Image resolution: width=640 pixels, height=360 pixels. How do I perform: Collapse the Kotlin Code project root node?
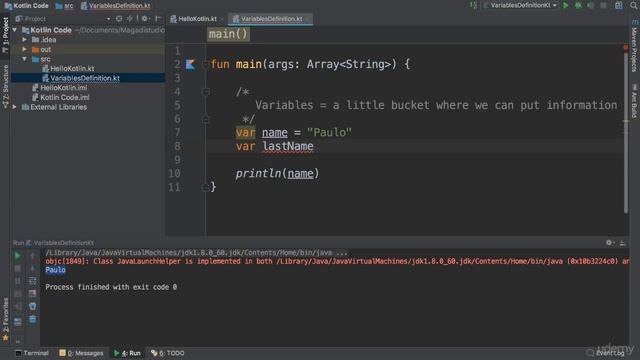(15, 30)
